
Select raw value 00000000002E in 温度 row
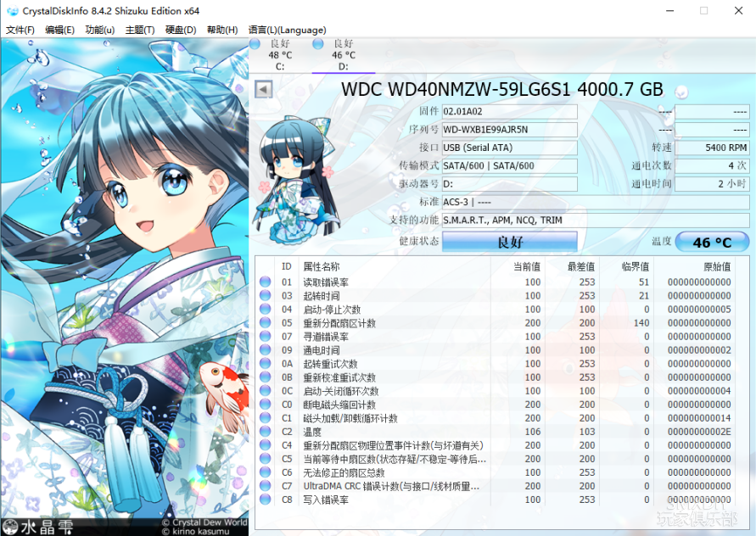click(x=699, y=432)
